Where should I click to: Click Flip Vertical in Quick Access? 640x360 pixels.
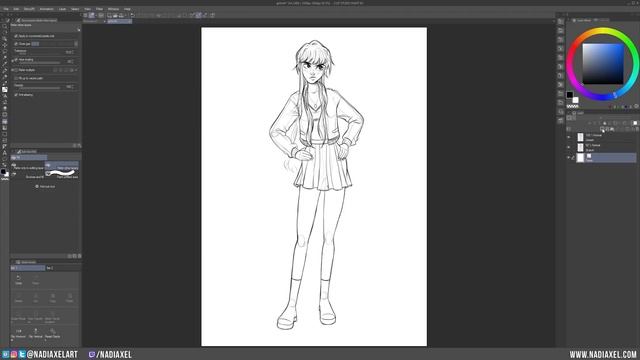(x=36, y=333)
